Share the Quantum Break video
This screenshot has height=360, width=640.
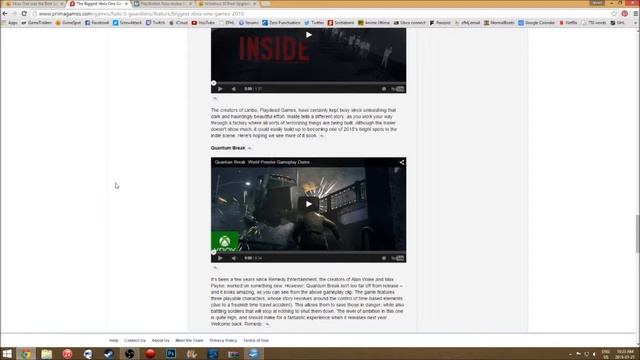pos(402,162)
